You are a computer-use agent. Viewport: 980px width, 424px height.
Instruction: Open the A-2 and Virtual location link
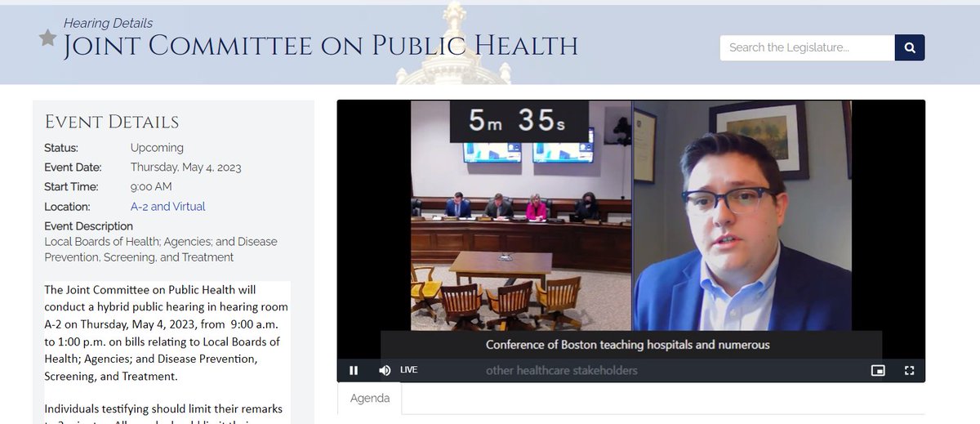pyautogui.click(x=167, y=207)
